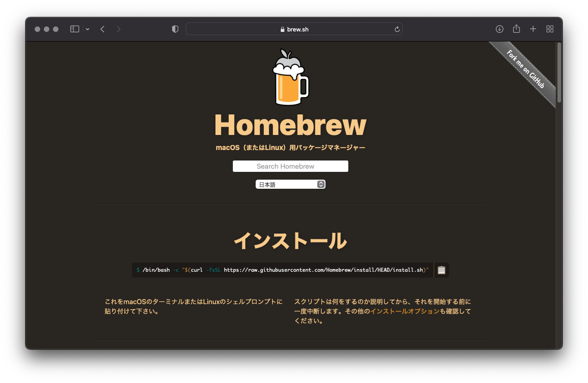Open Safari's sidebar
Image resolution: width=588 pixels, height=383 pixels.
(74, 29)
